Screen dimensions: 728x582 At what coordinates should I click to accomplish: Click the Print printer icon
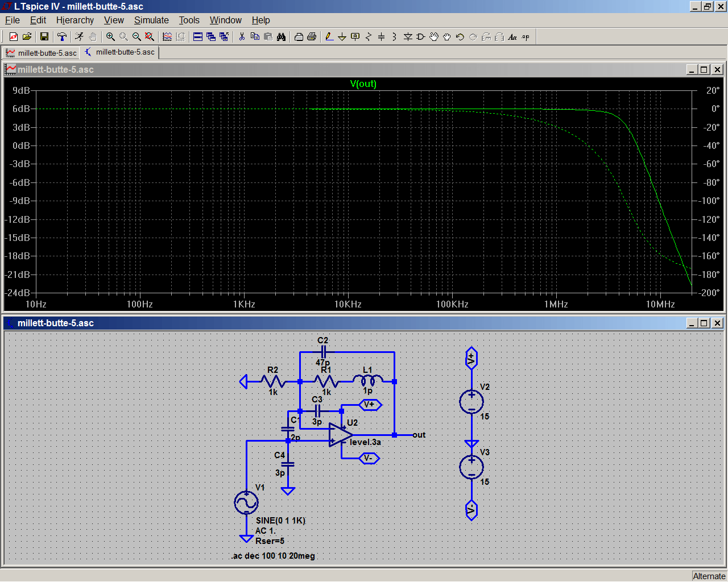click(x=312, y=37)
